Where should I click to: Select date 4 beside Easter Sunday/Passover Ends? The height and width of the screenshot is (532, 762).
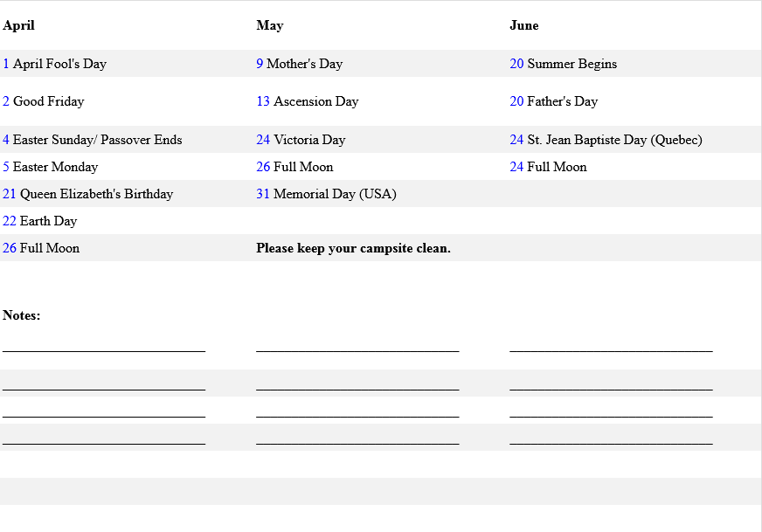[x=6, y=140]
